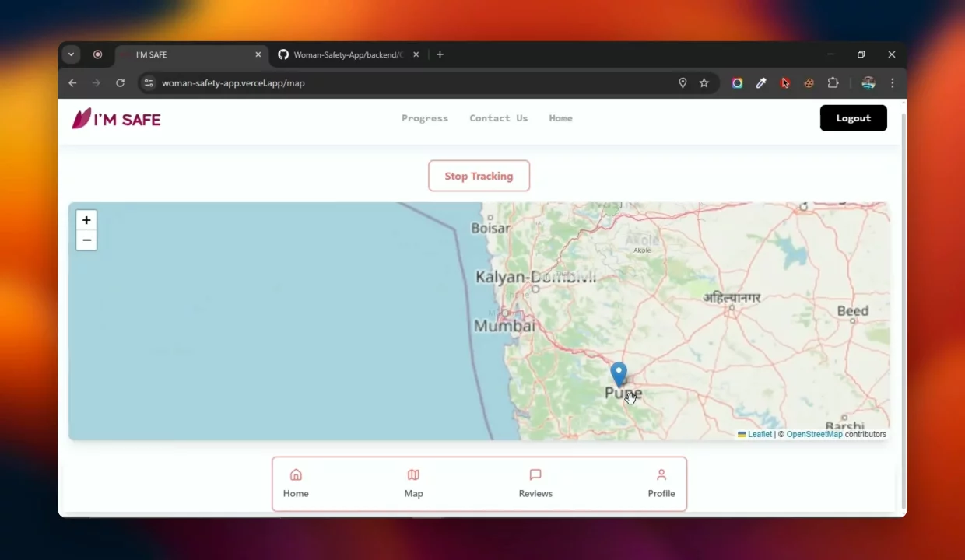Image resolution: width=965 pixels, height=560 pixels.
Task: Open the OpenStreetMap attribution link
Action: pos(814,434)
